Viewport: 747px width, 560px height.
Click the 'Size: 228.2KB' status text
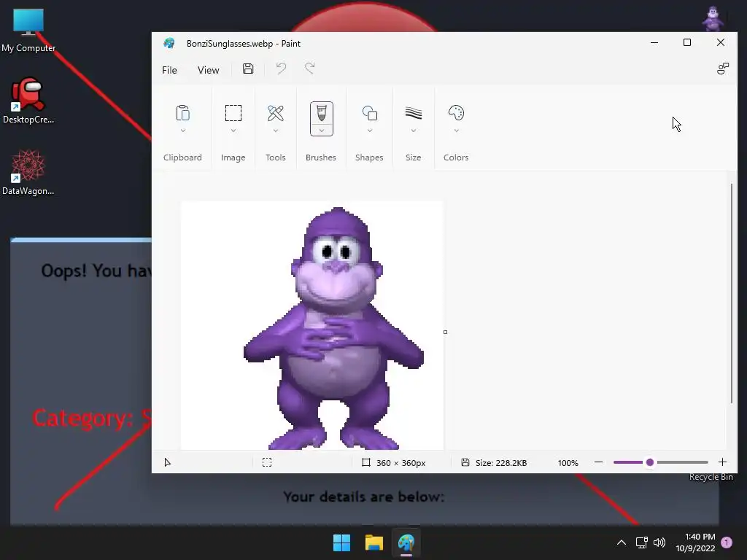click(501, 463)
